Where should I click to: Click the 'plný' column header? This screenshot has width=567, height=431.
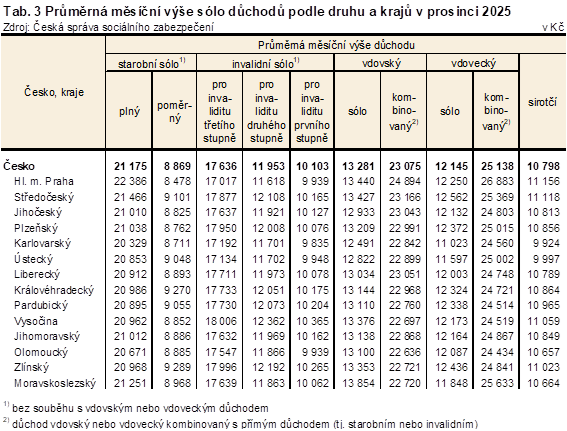pos(129,111)
